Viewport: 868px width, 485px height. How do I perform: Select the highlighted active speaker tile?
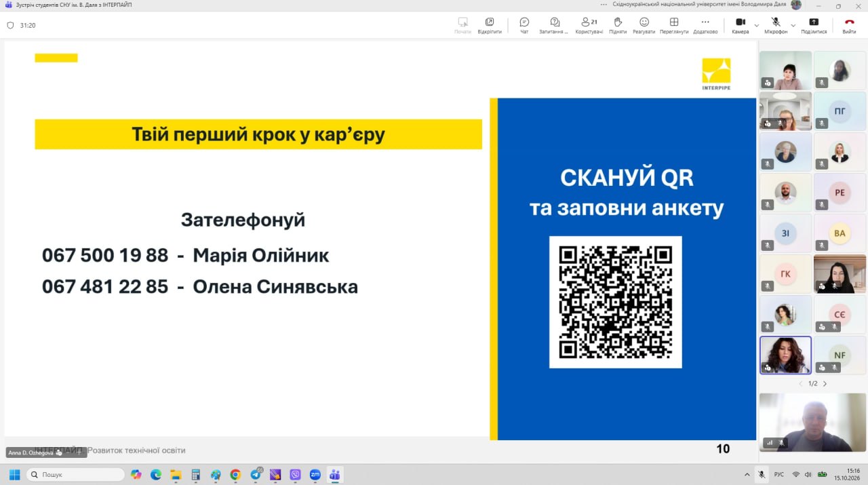pos(785,355)
